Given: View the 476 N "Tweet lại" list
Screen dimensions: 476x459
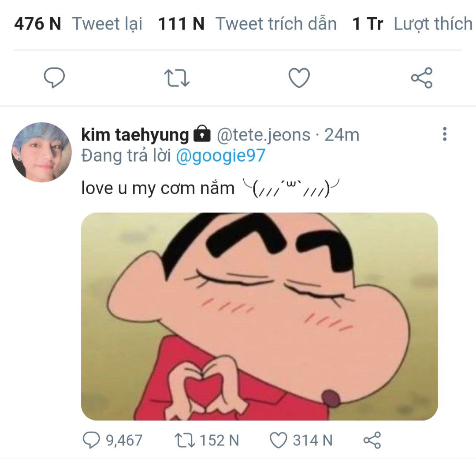Looking at the screenshot, I should pyautogui.click(x=78, y=24).
